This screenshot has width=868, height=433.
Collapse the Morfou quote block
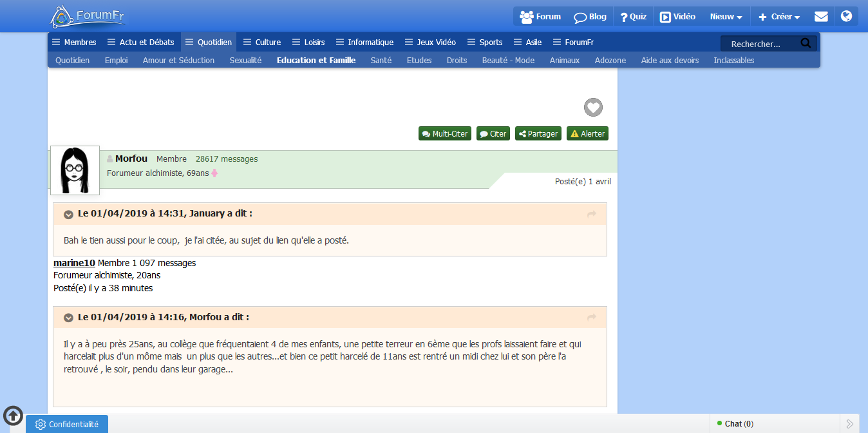pos(68,318)
